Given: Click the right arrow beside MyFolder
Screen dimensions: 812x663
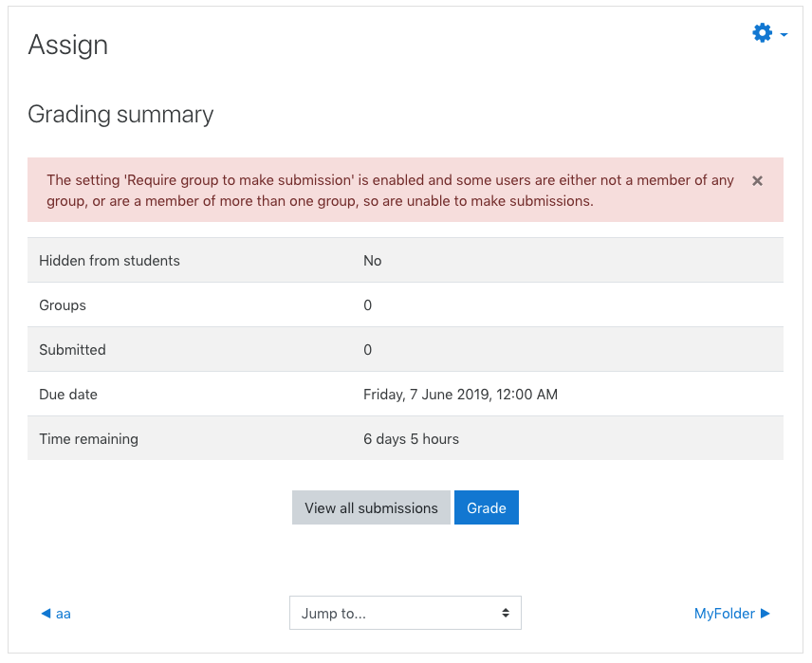Looking at the screenshot, I should (x=765, y=614).
